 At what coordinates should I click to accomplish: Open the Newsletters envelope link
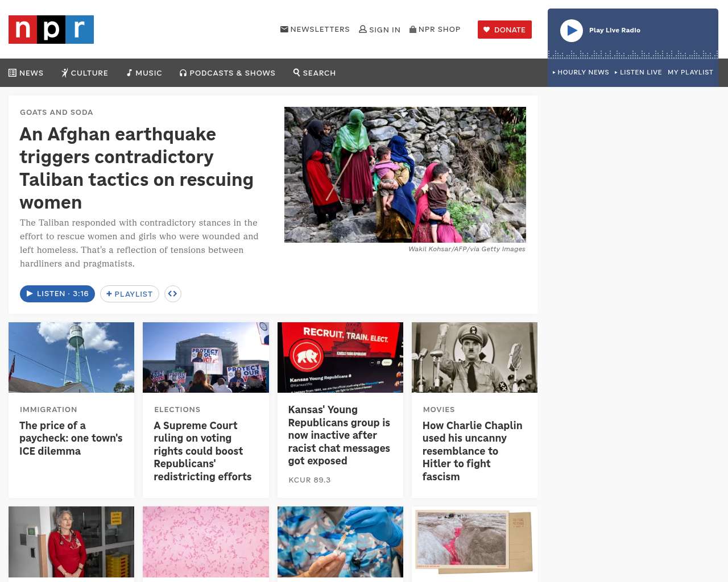tap(315, 30)
